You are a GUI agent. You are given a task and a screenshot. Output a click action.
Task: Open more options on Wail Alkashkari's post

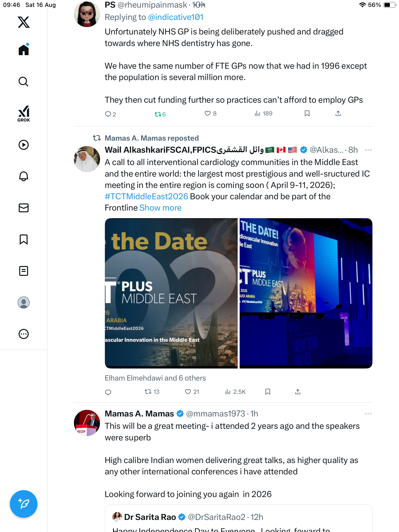click(x=368, y=150)
